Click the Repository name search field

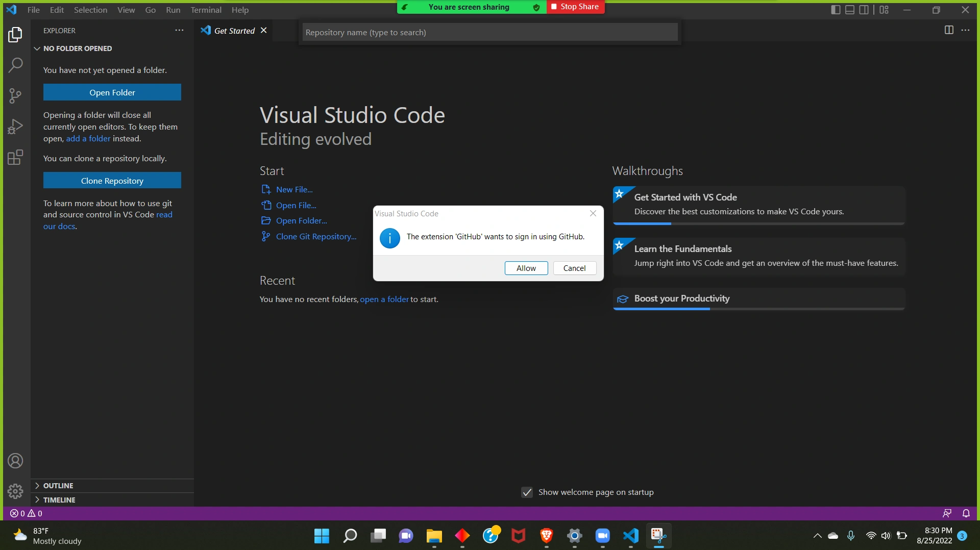coord(490,32)
